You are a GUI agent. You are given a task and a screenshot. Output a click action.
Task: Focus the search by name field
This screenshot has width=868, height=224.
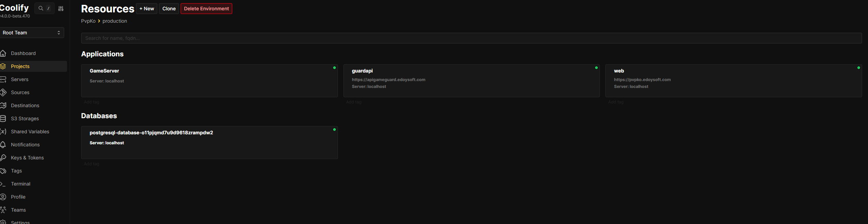(x=471, y=38)
